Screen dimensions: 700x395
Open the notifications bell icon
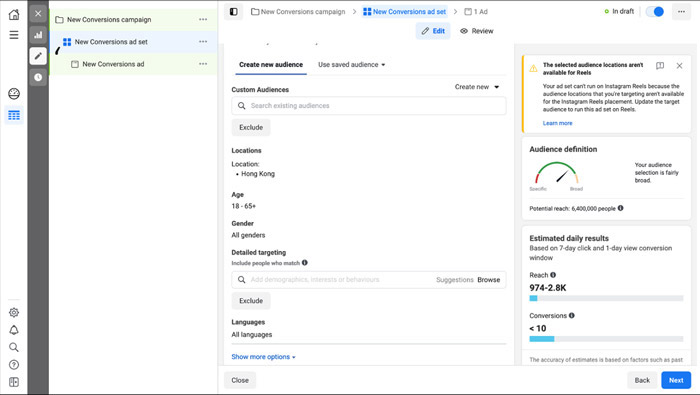[x=14, y=330]
